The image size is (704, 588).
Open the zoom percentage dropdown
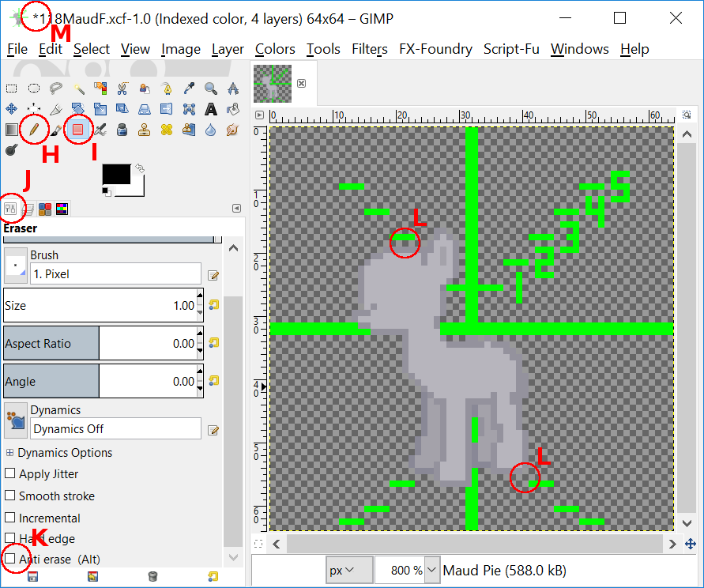[x=431, y=570]
